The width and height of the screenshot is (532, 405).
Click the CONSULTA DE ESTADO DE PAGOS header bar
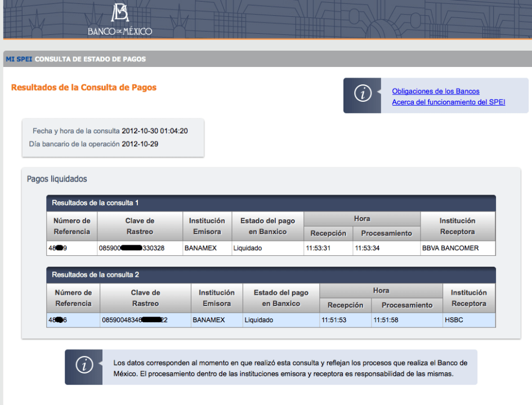266,58
